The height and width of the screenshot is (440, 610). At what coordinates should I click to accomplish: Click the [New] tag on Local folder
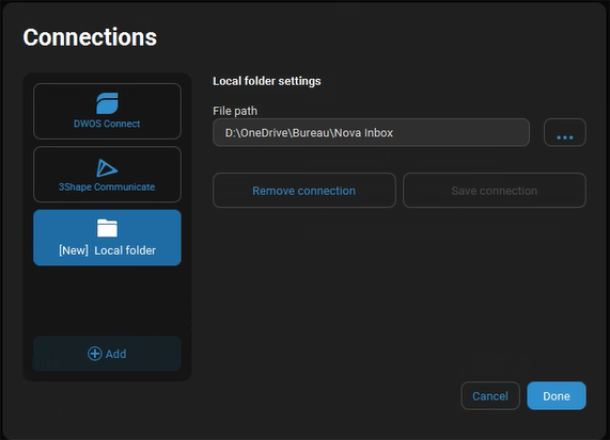74,251
